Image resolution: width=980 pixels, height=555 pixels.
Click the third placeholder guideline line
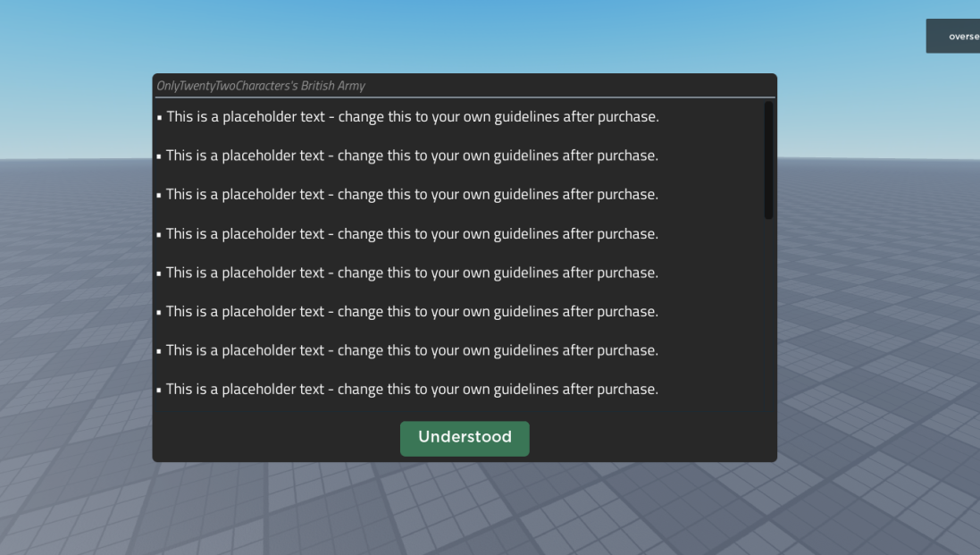(412, 195)
